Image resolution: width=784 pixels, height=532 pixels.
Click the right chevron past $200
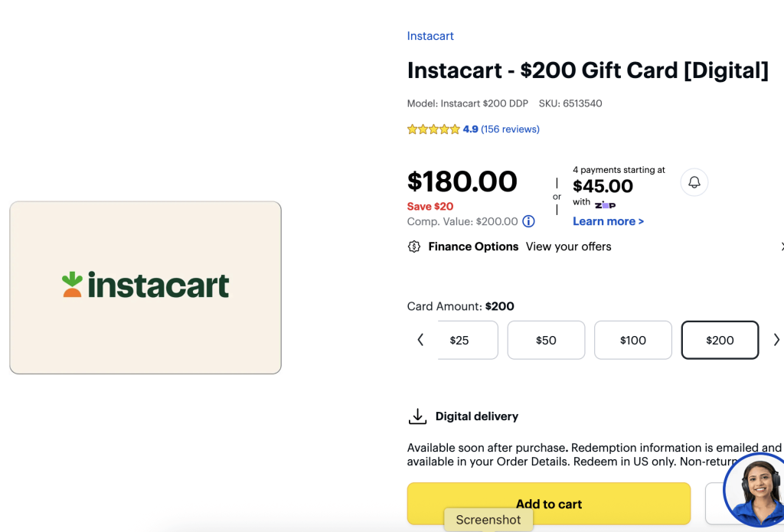(778, 339)
